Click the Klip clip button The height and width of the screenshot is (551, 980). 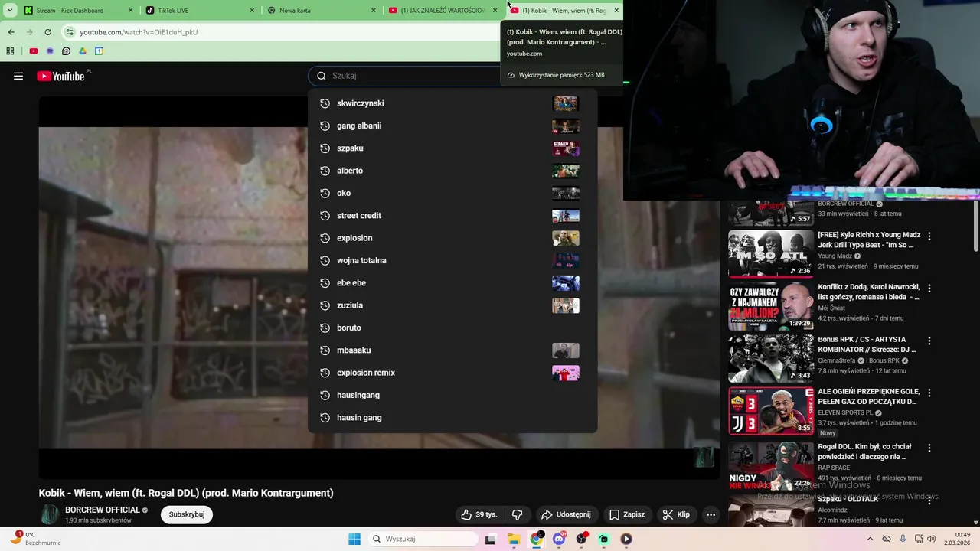pyautogui.click(x=676, y=514)
